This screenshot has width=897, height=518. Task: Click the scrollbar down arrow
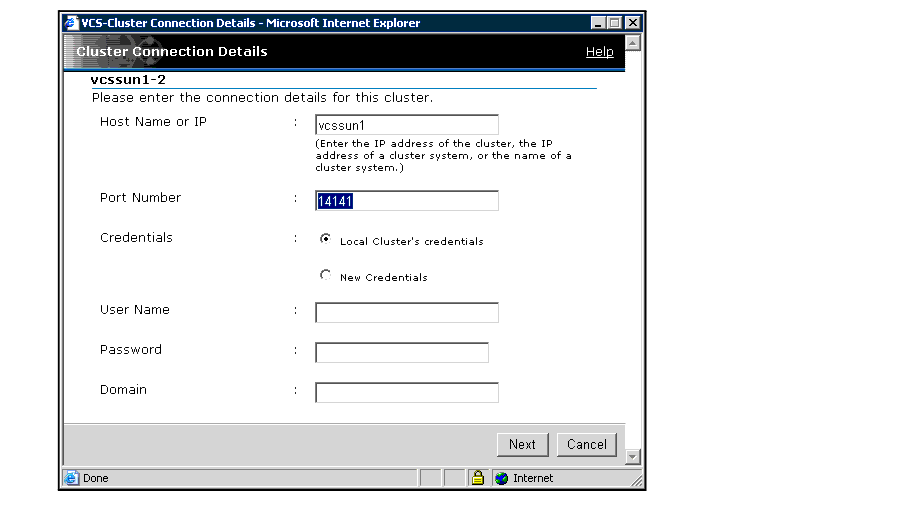[632, 457]
